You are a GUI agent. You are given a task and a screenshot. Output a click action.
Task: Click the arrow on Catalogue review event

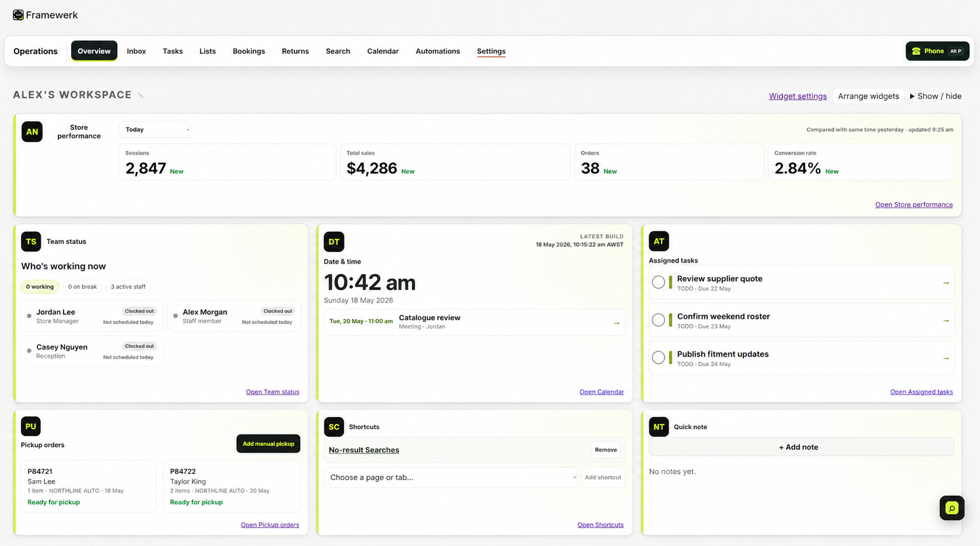coord(616,323)
